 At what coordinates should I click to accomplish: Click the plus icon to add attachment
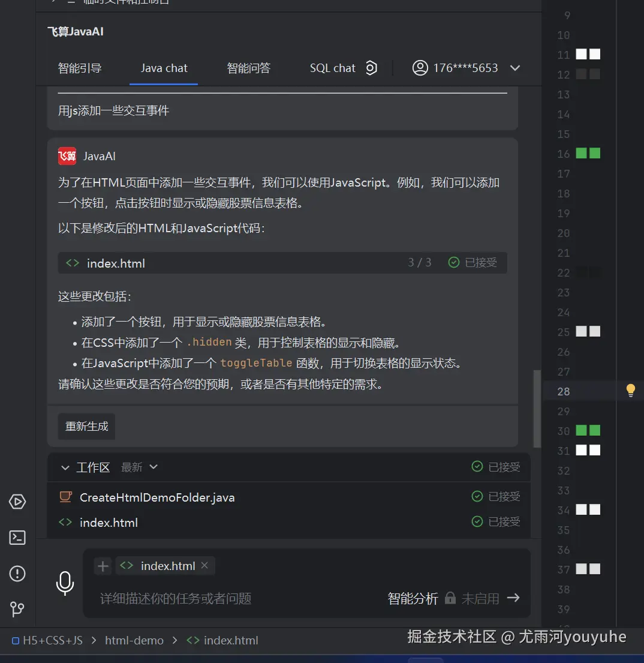point(102,565)
